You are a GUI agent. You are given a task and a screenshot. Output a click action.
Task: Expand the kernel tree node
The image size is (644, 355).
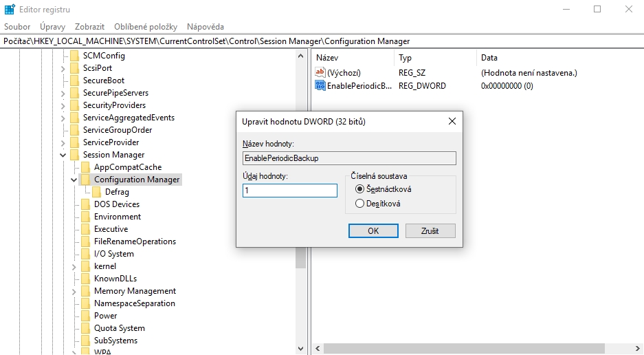coord(74,266)
